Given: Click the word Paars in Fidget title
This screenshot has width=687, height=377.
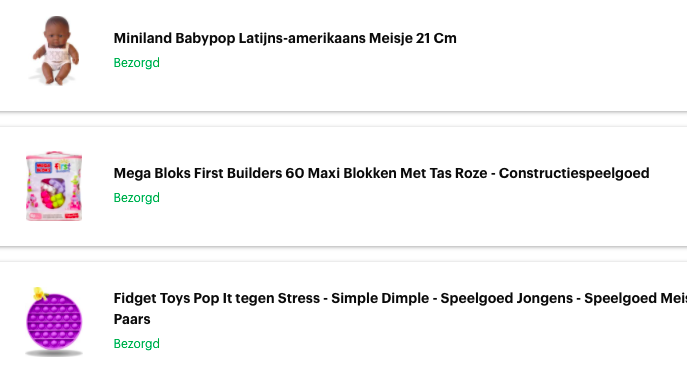Looking at the screenshot, I should point(132,319).
